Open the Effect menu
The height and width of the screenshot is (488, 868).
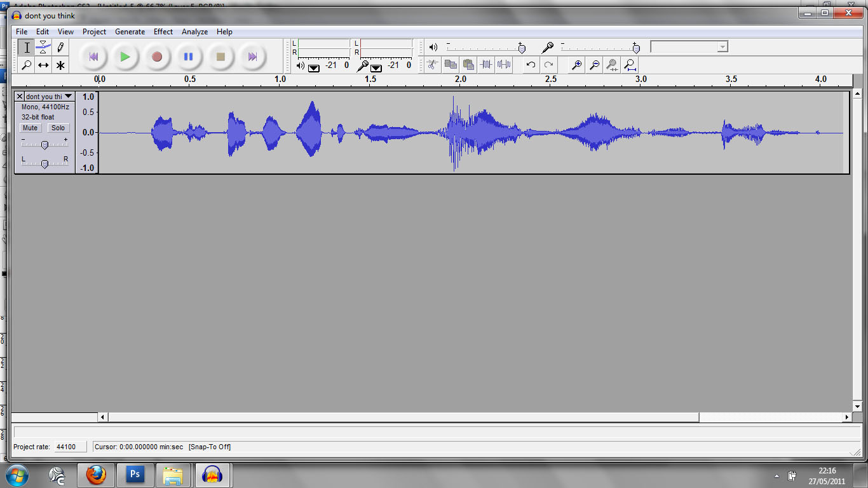(163, 31)
